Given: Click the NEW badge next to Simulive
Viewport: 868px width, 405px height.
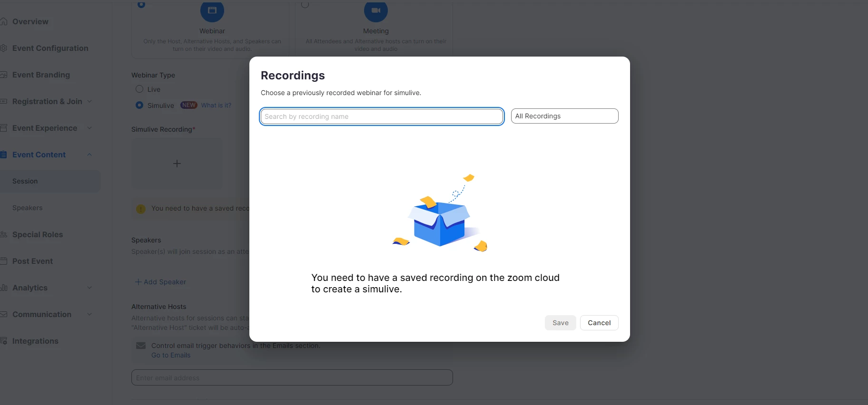Looking at the screenshot, I should [189, 105].
